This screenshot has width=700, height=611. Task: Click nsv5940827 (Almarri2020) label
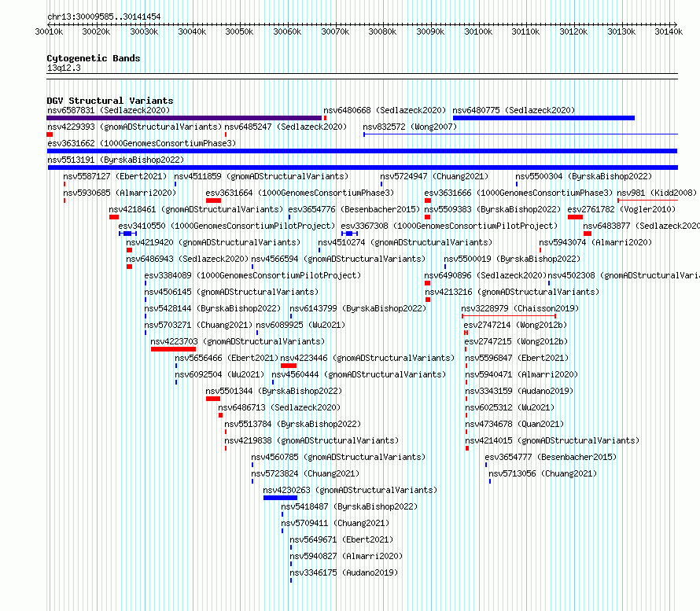click(x=346, y=556)
